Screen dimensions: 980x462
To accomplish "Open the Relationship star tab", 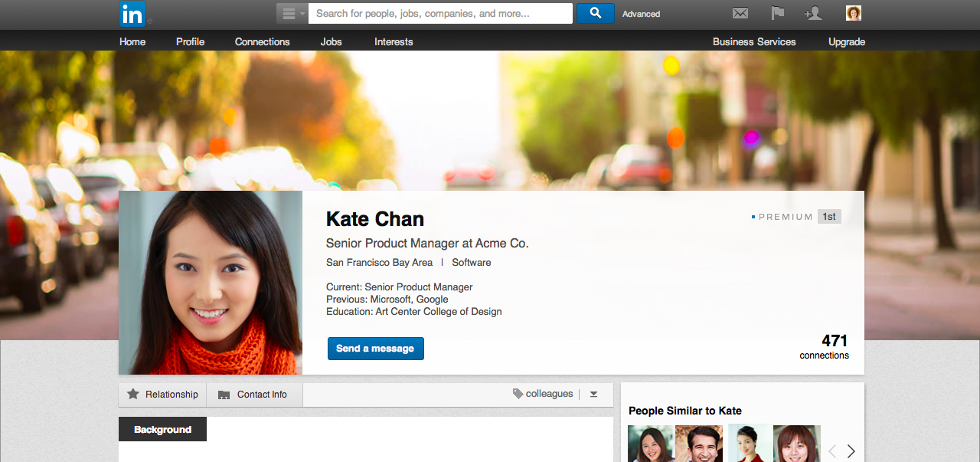I will click(x=163, y=395).
